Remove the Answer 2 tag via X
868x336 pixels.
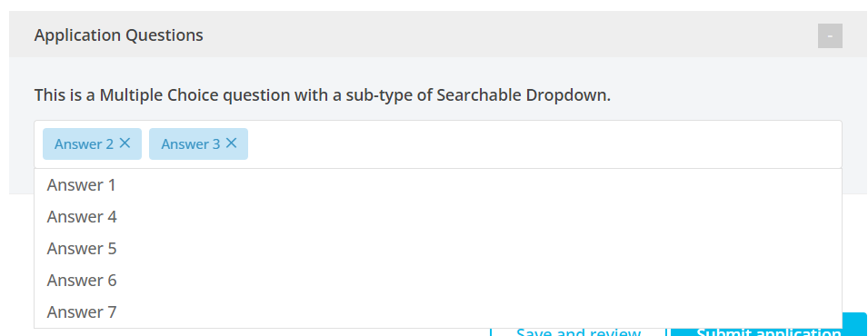tap(125, 143)
